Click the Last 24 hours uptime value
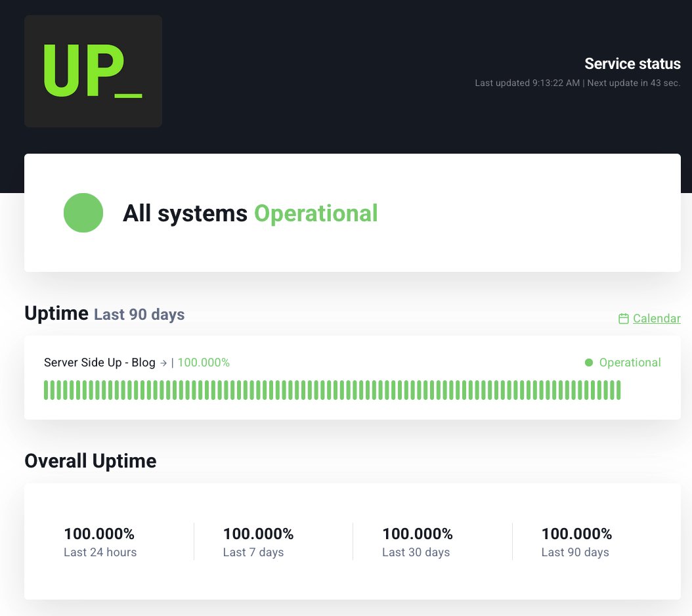Image resolution: width=692 pixels, height=616 pixels. click(x=99, y=534)
